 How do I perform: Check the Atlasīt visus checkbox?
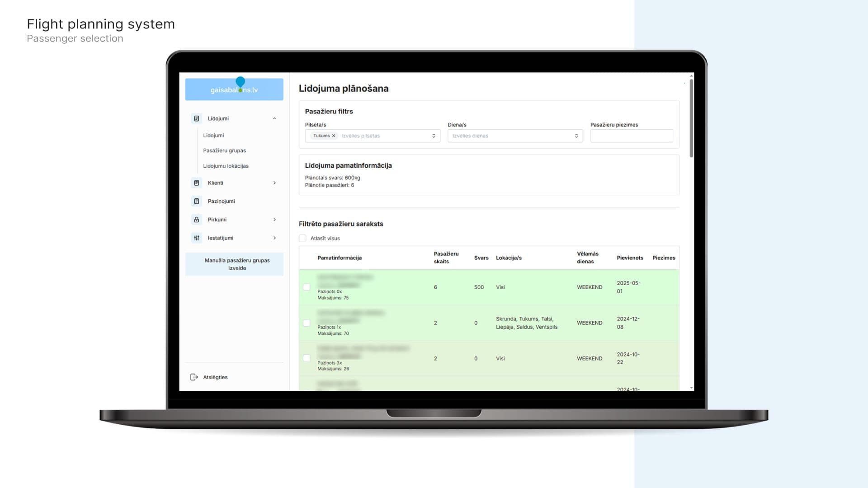302,238
